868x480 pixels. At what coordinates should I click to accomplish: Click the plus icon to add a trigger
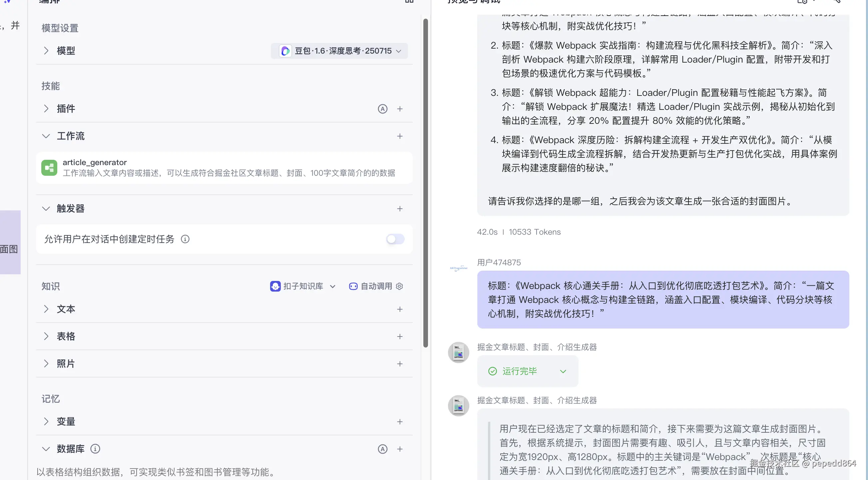point(400,209)
